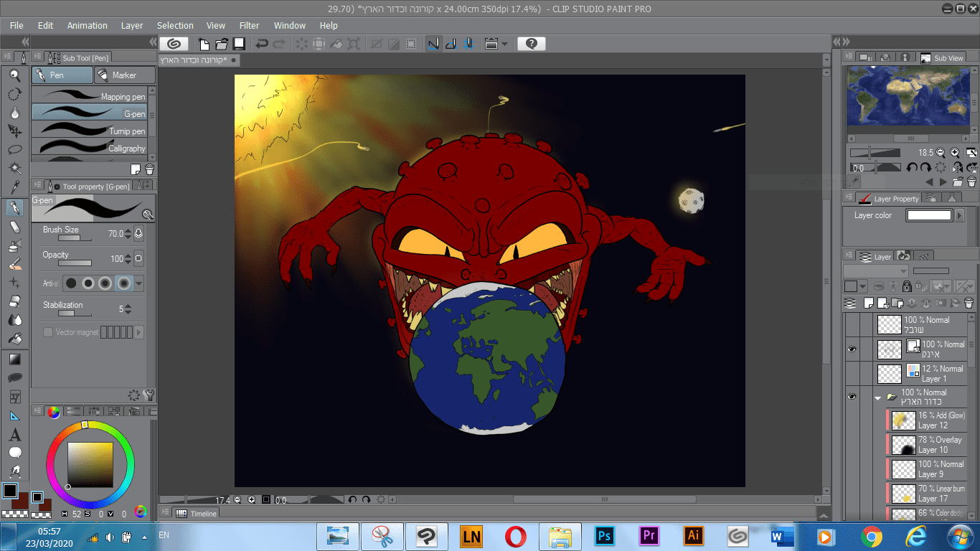
Task: Switch to the Marker sub tool tab
Action: [125, 75]
